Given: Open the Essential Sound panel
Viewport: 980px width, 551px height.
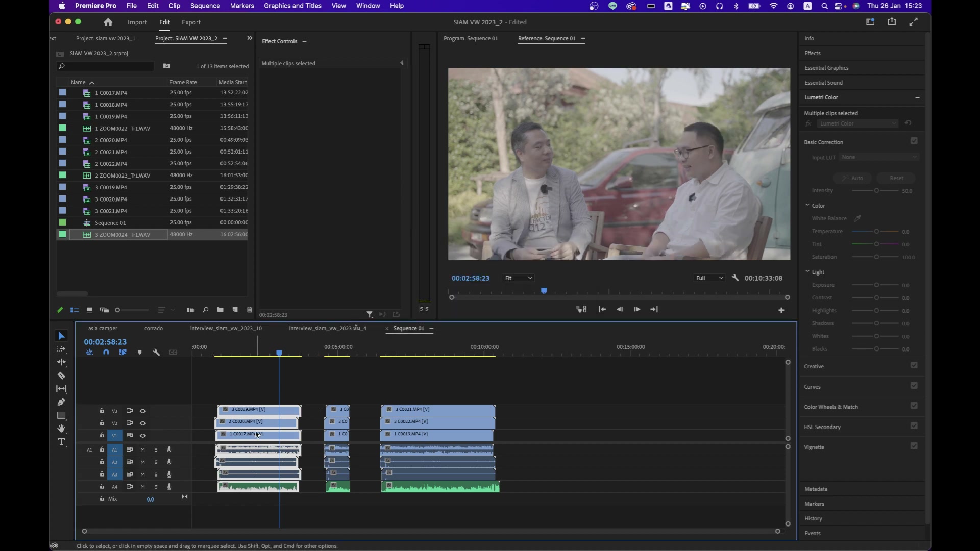Looking at the screenshot, I should pos(823,83).
